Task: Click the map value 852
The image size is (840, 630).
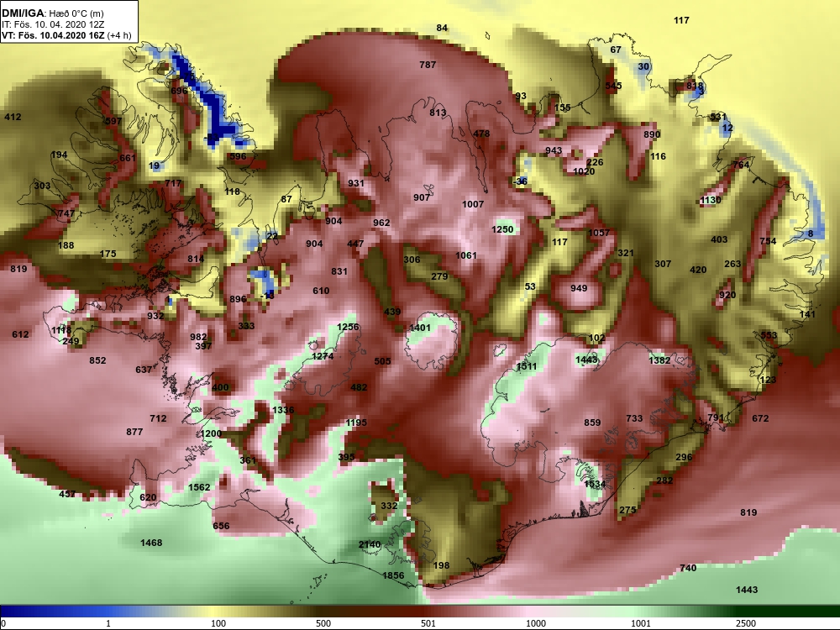Action: coord(97,360)
